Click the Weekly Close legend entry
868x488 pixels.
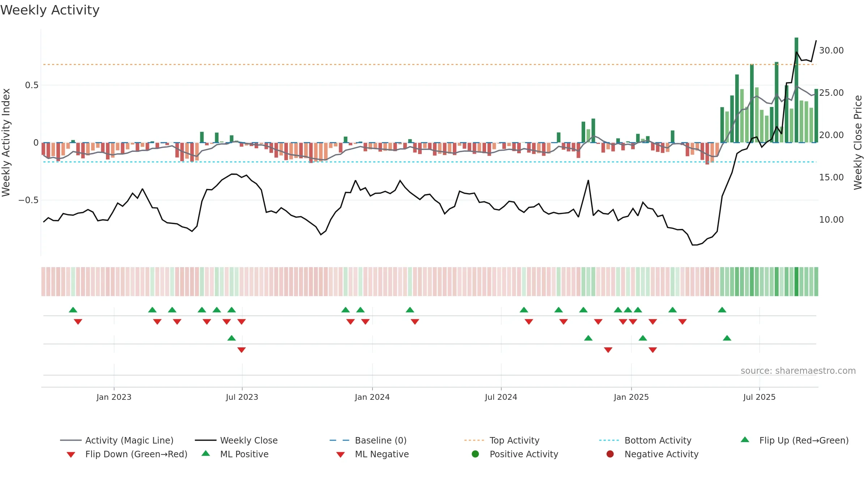(x=236, y=440)
